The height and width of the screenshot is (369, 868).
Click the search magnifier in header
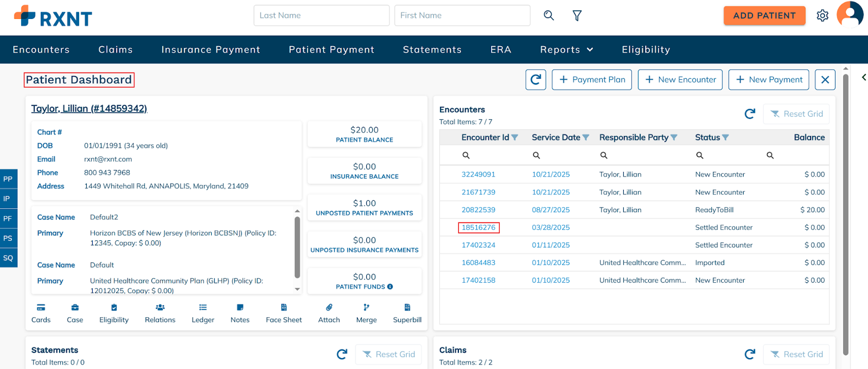tap(548, 16)
